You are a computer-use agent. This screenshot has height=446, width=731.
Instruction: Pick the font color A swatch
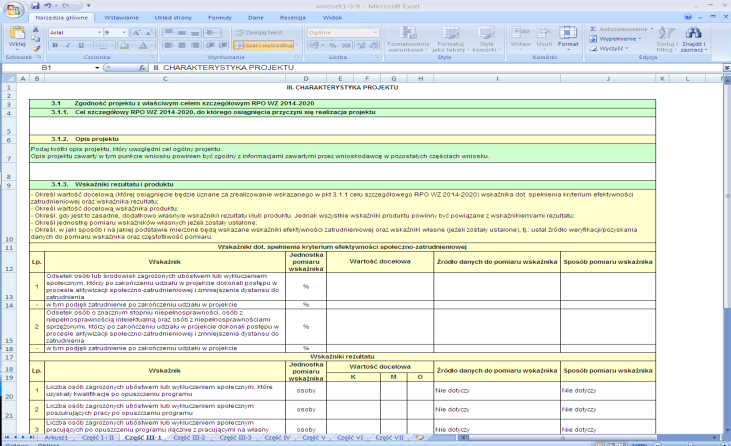pyautogui.click(x=143, y=45)
